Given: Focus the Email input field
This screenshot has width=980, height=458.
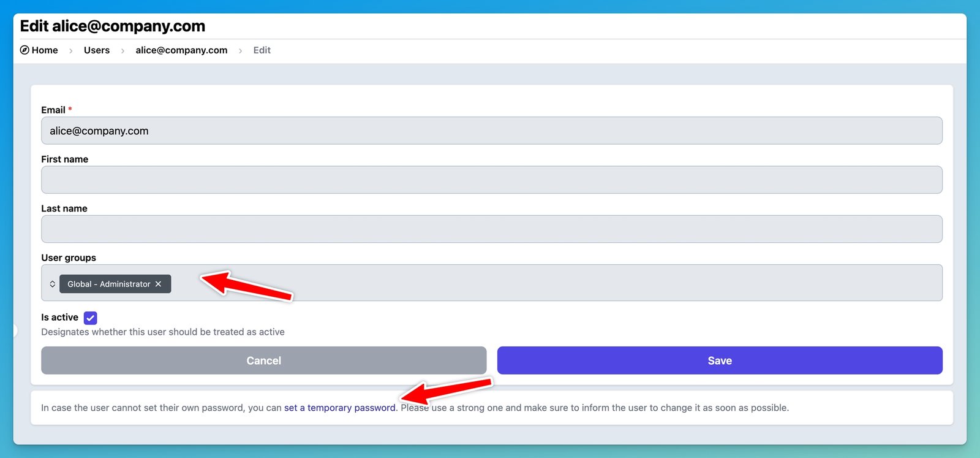Looking at the screenshot, I should point(491,131).
